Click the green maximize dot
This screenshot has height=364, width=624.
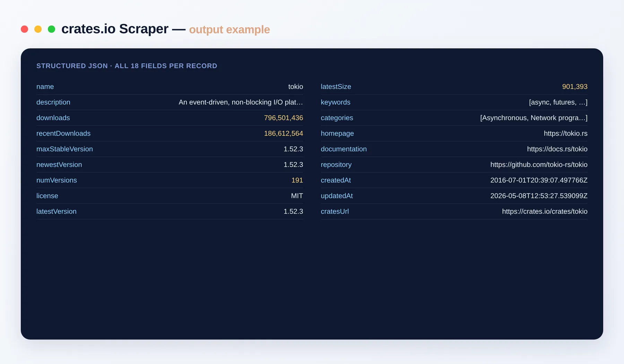pyautogui.click(x=51, y=29)
